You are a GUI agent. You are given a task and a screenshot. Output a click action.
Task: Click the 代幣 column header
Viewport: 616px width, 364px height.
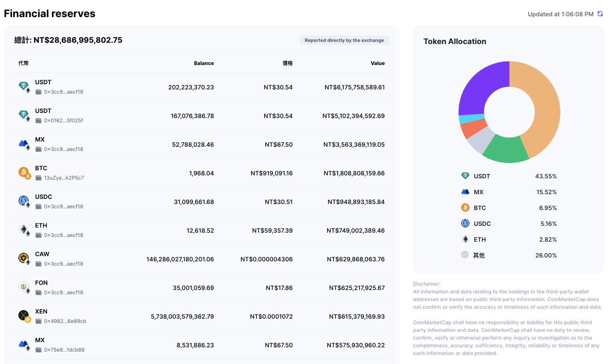tap(24, 63)
